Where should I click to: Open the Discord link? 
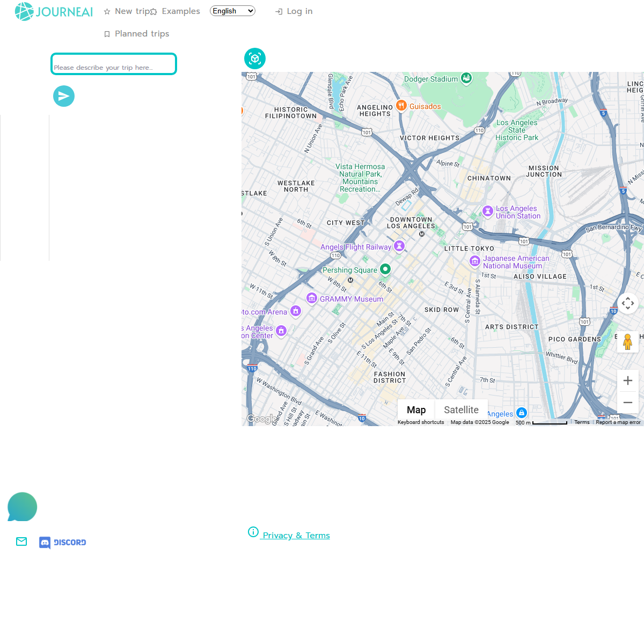tap(63, 543)
